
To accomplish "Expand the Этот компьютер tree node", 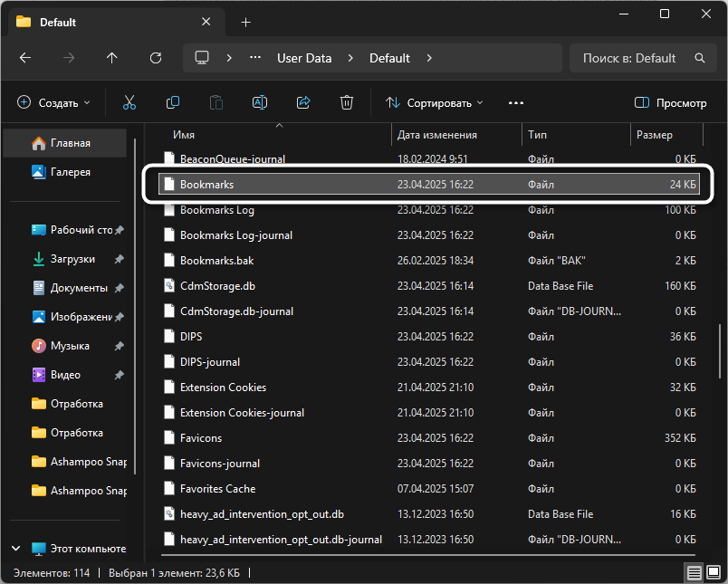I will point(17,549).
